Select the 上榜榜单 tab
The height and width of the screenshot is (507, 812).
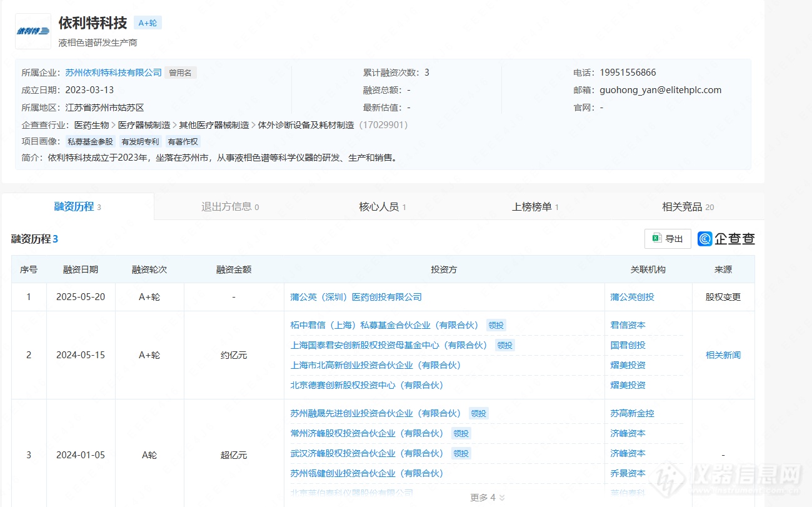[x=535, y=207]
